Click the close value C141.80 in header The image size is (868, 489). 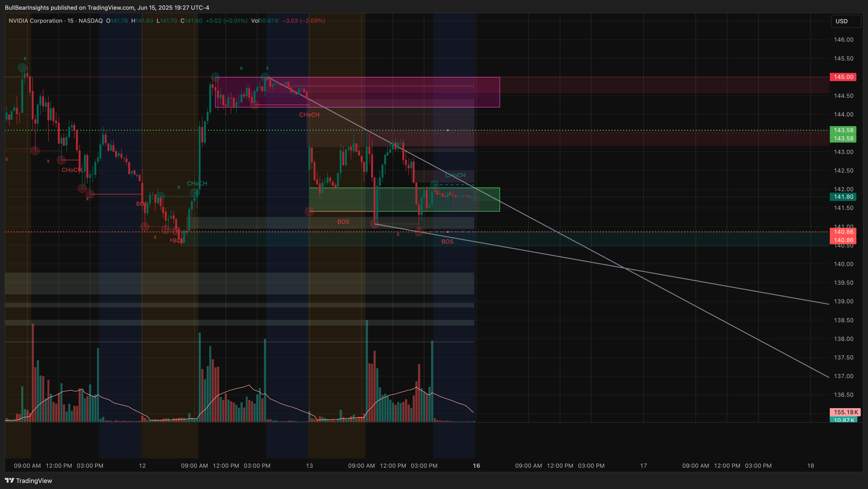tap(191, 21)
